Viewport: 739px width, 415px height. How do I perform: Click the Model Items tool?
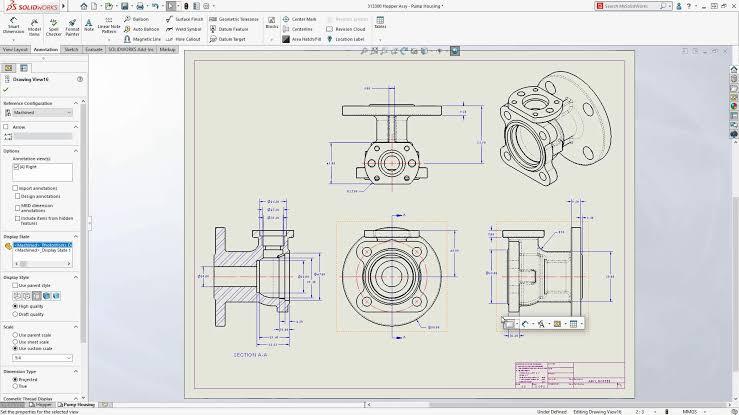34,27
